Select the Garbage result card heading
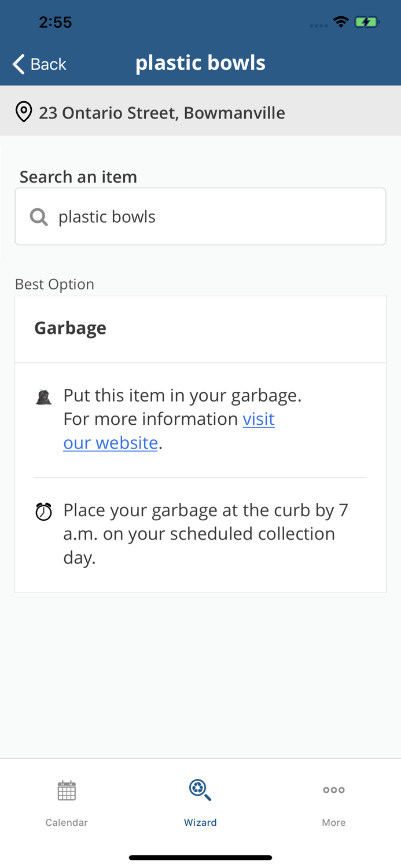Screen dimensions: 401x868 click(x=70, y=328)
